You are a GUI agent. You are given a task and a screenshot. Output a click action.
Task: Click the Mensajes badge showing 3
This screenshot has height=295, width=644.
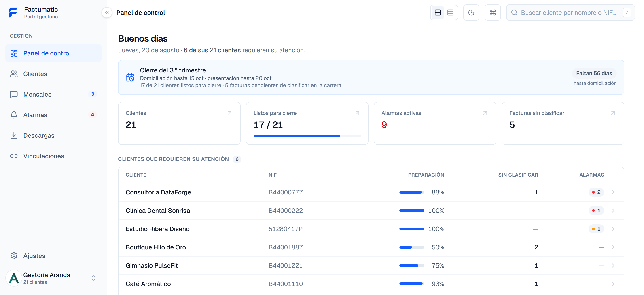[93, 94]
